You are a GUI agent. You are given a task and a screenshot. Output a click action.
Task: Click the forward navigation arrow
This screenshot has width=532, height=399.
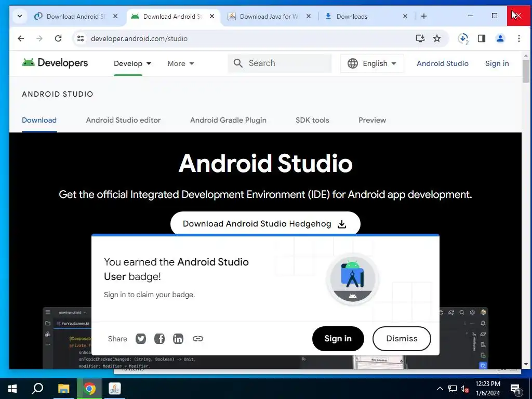click(39, 38)
